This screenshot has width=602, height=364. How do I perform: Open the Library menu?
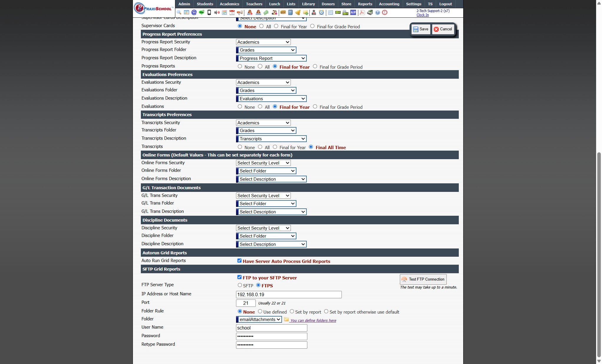pyautogui.click(x=308, y=4)
